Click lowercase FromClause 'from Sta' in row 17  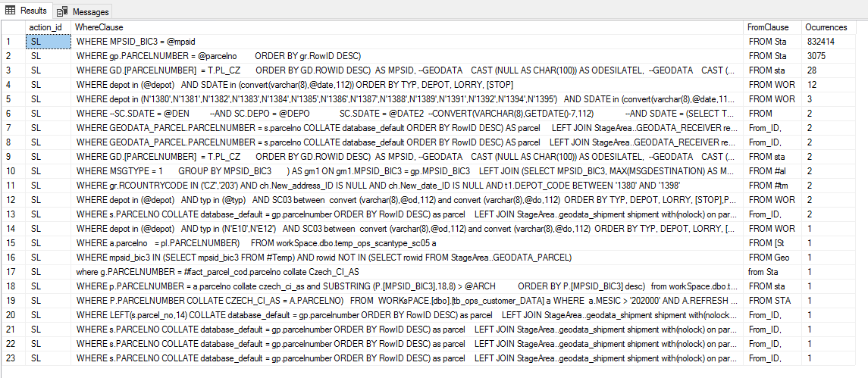tap(772, 272)
